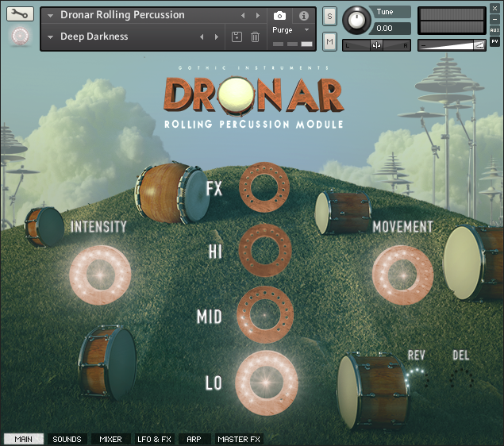Click the snapshot name Deep Darkness
This screenshot has height=446, width=504.
click(94, 37)
